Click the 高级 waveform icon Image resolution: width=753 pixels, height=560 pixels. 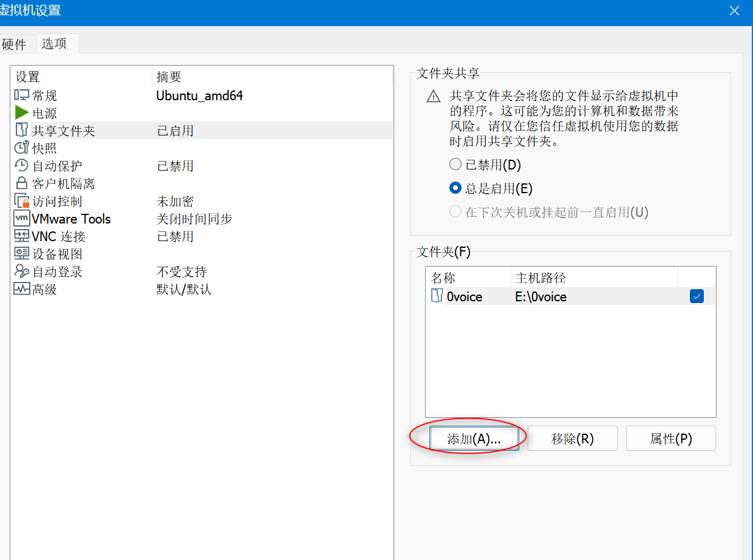(x=22, y=289)
